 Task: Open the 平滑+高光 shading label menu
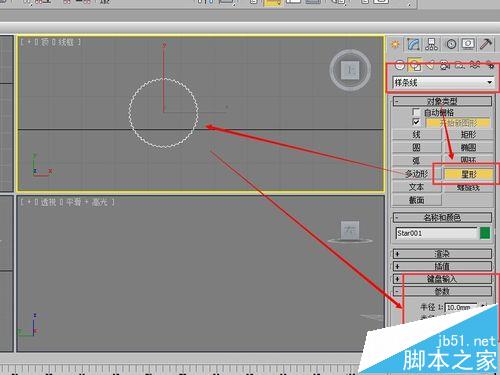[87, 202]
